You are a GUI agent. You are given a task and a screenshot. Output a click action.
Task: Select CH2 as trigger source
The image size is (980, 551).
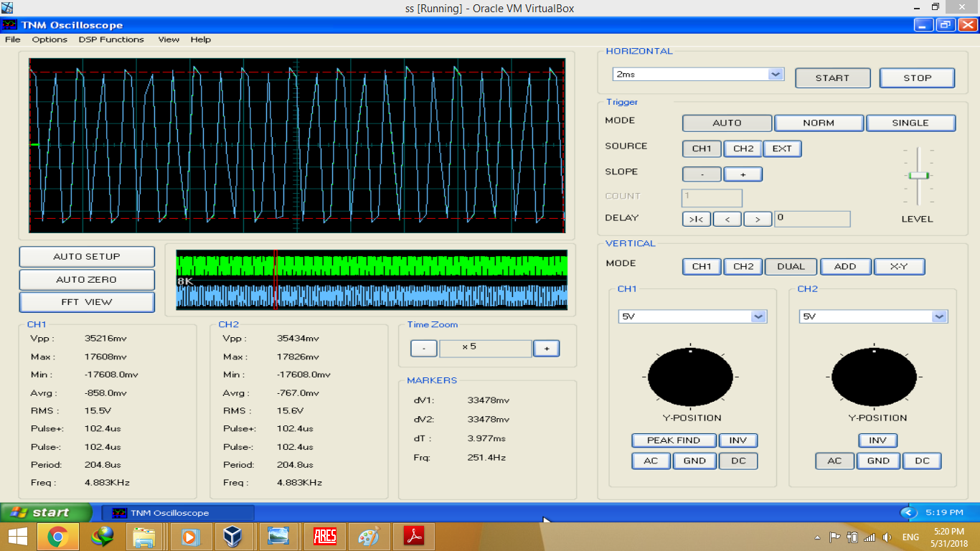coord(743,149)
